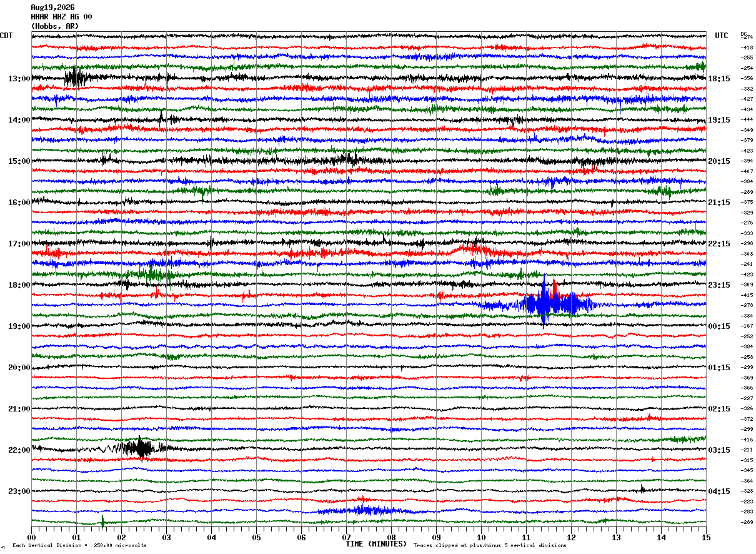
Task: Click the CDT column header
Action: 6,36
